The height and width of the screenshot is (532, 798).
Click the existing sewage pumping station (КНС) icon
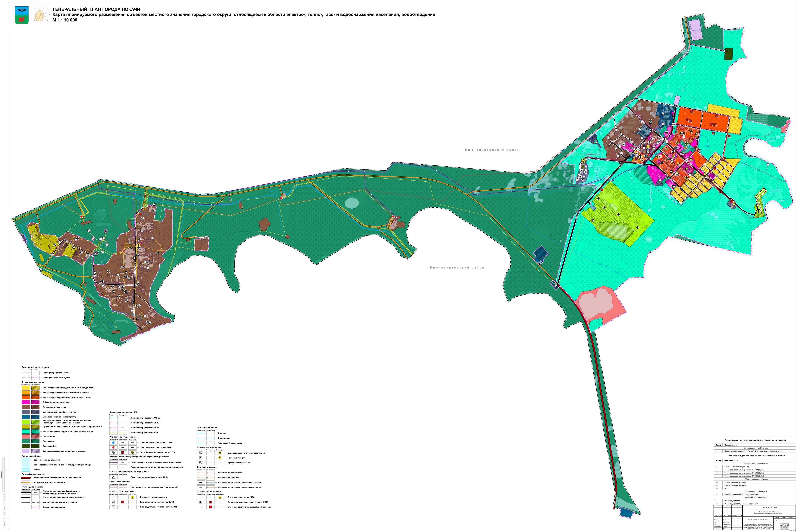[x=201, y=502]
